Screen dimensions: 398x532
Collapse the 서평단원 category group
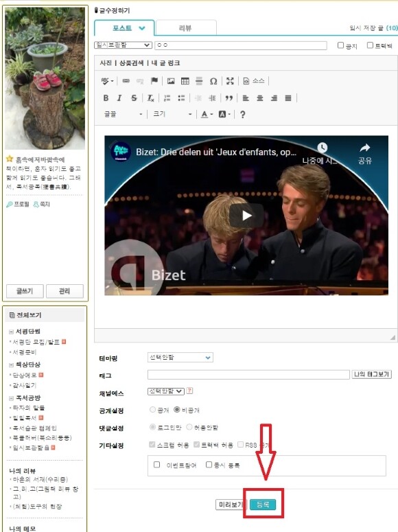(x=11, y=332)
